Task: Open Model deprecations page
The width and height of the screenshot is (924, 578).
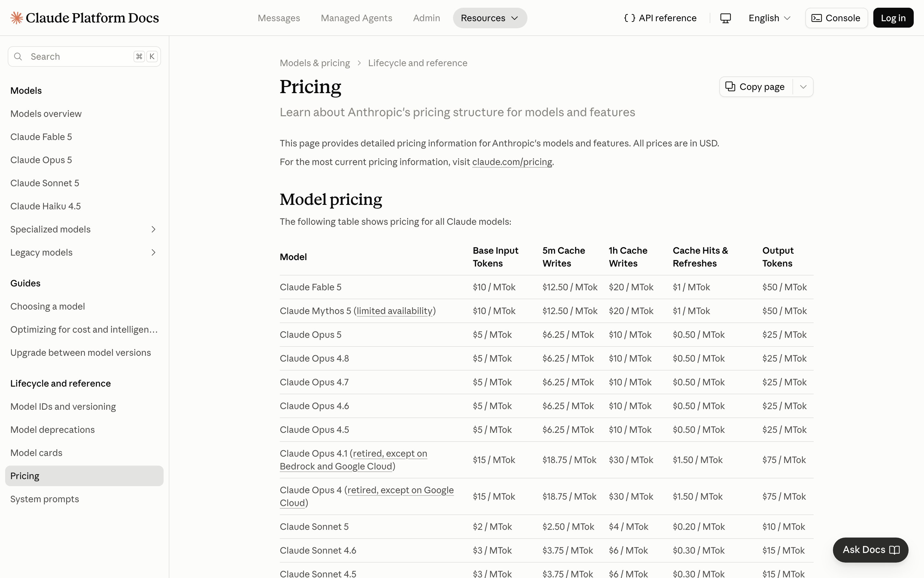Action: tap(52, 430)
